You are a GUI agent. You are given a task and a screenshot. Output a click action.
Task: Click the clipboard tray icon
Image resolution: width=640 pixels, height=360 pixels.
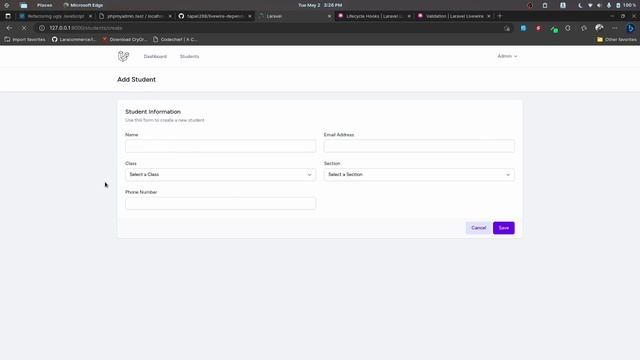coord(545,5)
